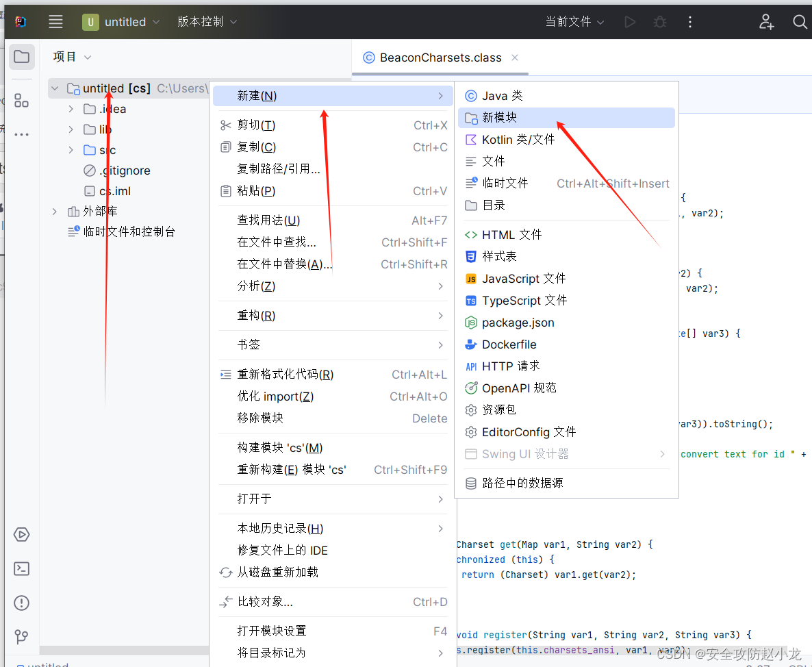The width and height of the screenshot is (812, 667).
Task: Create an OpenAPI 规范 file
Action: (x=566, y=388)
